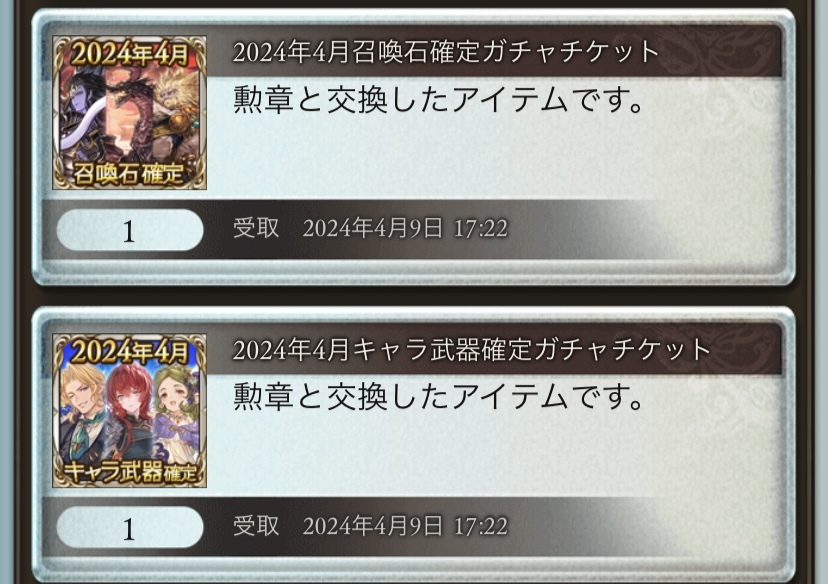Click 勲章と交換したアイテムです text in character weapon entry
The height and width of the screenshot is (584, 828).
[438, 397]
